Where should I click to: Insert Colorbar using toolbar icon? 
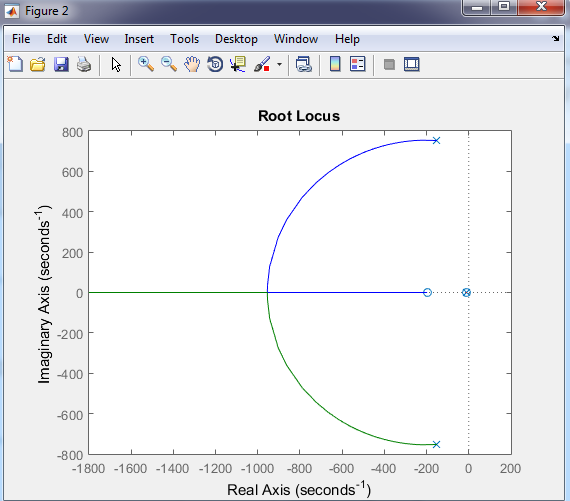(x=335, y=64)
